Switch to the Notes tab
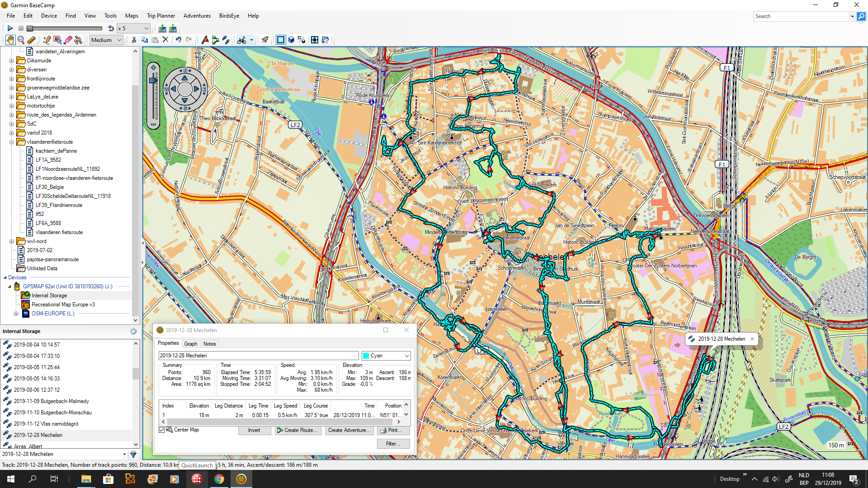Viewport: 868px width, 488px height. point(209,344)
